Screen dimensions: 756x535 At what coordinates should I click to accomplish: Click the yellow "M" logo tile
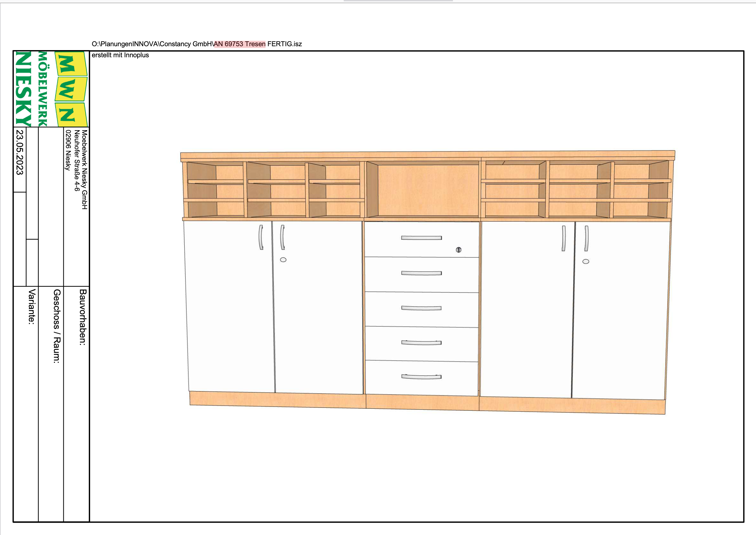(71, 64)
